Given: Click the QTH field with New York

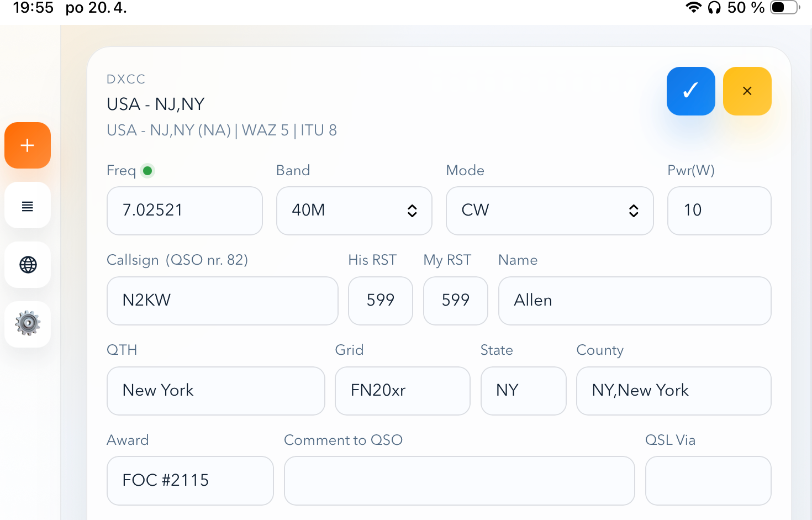Looking at the screenshot, I should [215, 391].
